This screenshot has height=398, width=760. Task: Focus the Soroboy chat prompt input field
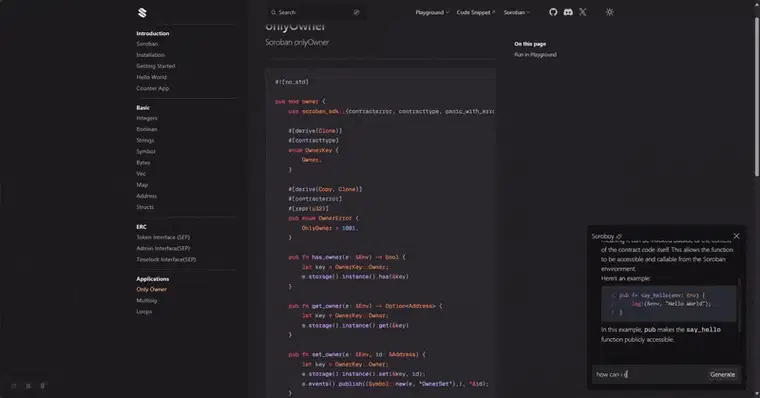tap(649, 374)
